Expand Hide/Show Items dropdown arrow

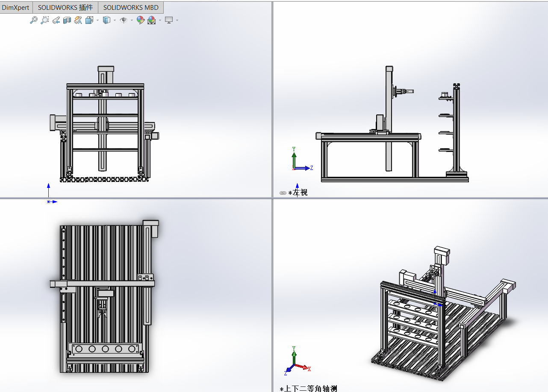click(132, 20)
